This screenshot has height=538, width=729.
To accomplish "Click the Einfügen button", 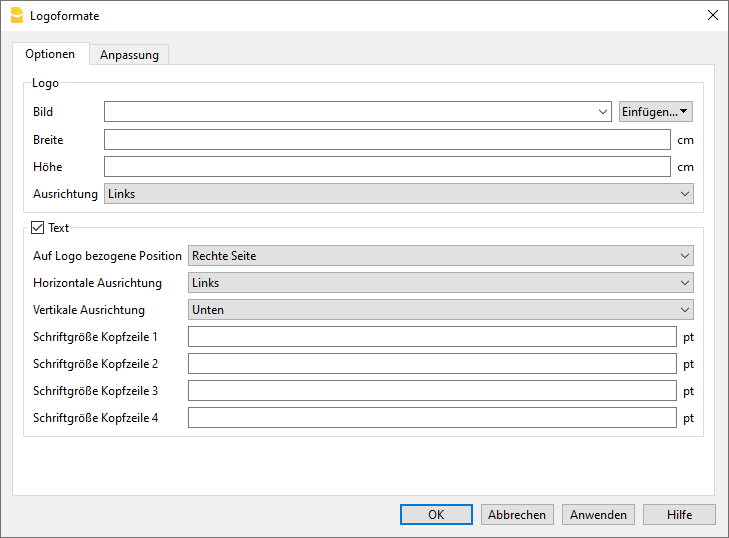I will (656, 112).
